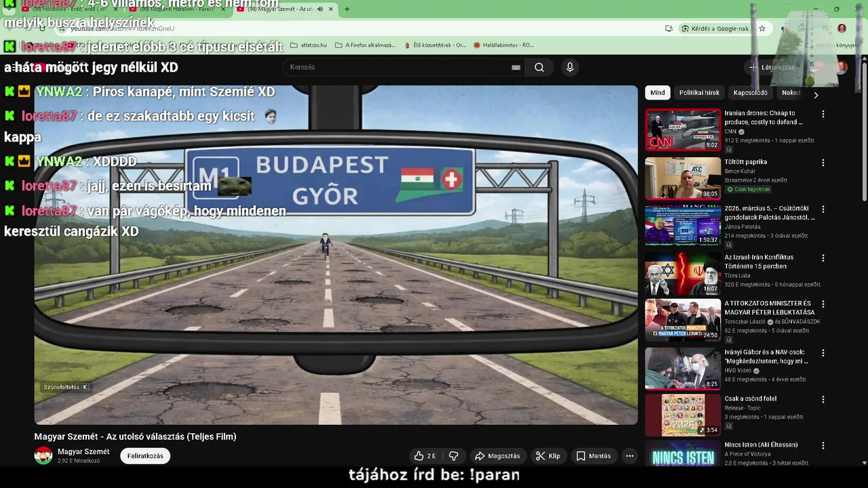
Task: Mute the Magyar Szemét tab via its speaker icon
Action: point(319,9)
